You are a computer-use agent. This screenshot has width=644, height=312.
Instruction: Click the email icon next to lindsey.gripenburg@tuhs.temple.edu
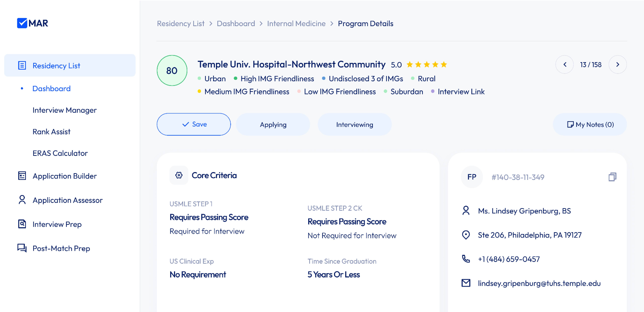pyautogui.click(x=466, y=283)
